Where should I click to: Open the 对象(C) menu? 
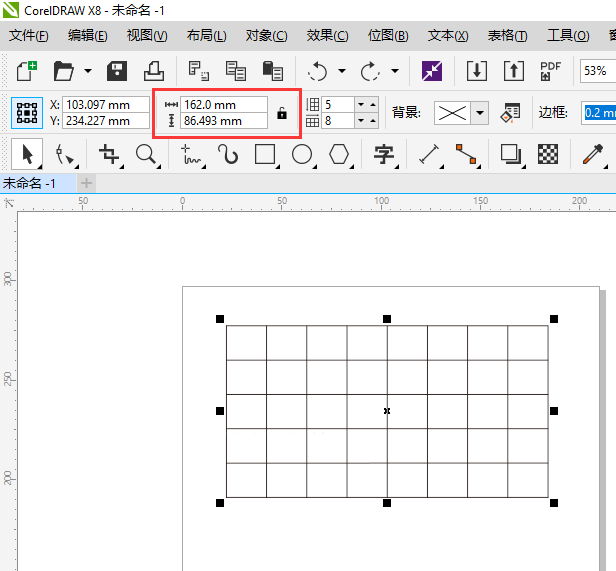[266, 36]
